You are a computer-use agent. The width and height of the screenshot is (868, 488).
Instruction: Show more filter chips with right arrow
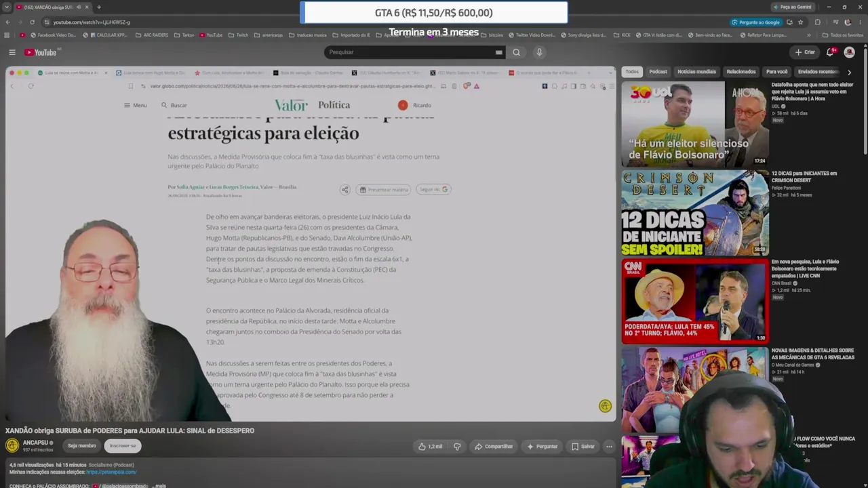coord(849,72)
